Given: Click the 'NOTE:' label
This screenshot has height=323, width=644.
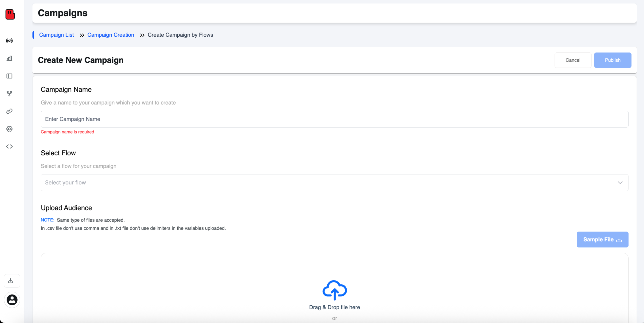Looking at the screenshot, I should coord(47,220).
